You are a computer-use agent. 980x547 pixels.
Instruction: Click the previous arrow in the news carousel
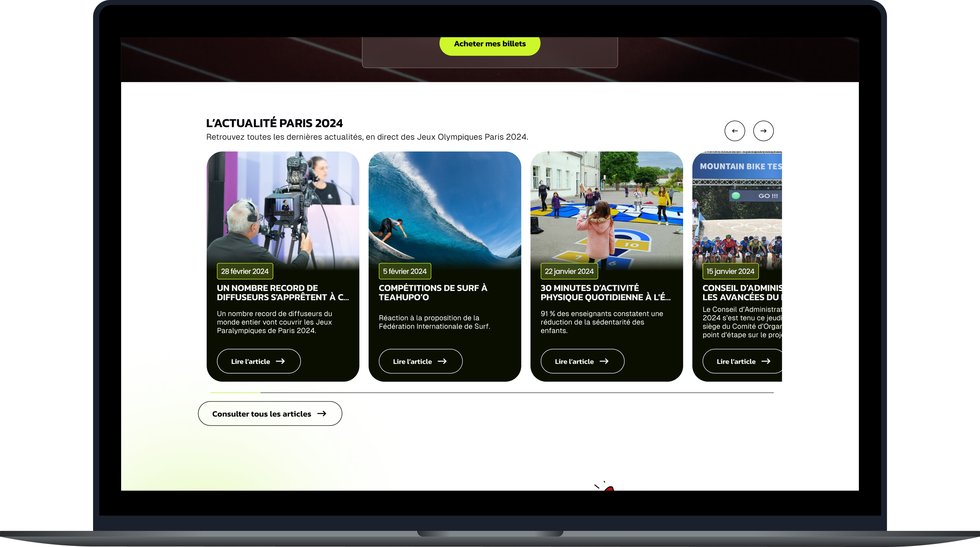[x=735, y=131]
